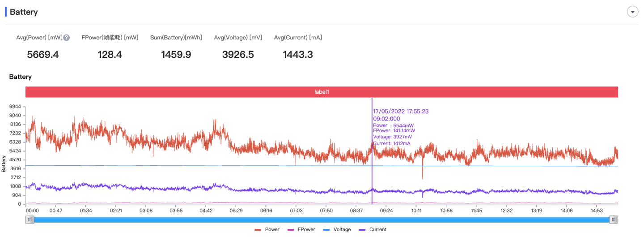Toggle the Voltage series in the legend
Image resolution: width=644 pixels, height=237 pixels.
tap(336, 229)
